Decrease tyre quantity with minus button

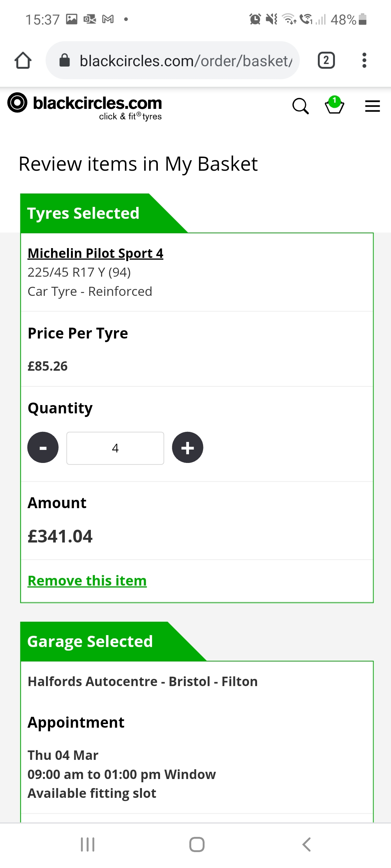point(43,447)
